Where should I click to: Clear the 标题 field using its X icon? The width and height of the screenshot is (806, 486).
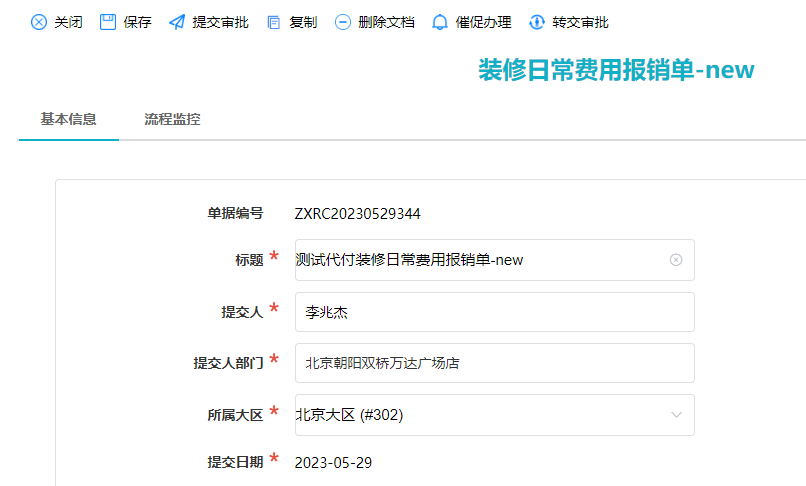pos(676,260)
